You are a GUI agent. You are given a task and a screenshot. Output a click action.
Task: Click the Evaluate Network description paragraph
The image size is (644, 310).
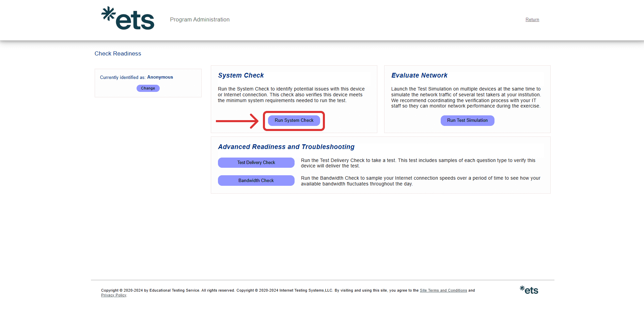pyautogui.click(x=466, y=97)
